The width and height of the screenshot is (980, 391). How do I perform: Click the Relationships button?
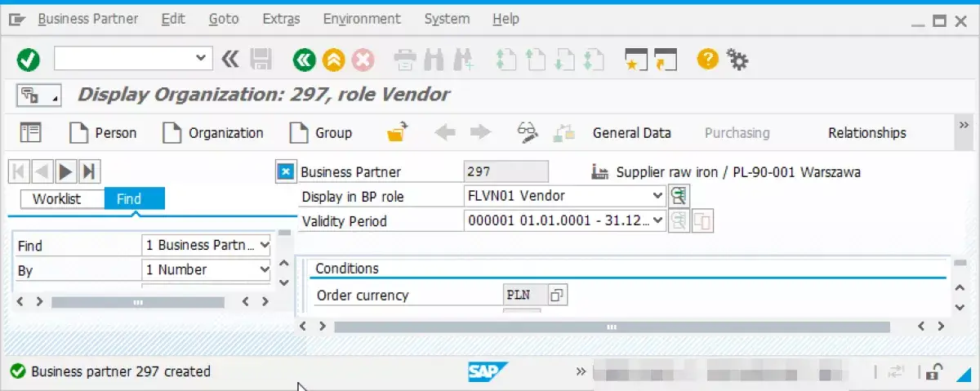(x=866, y=132)
